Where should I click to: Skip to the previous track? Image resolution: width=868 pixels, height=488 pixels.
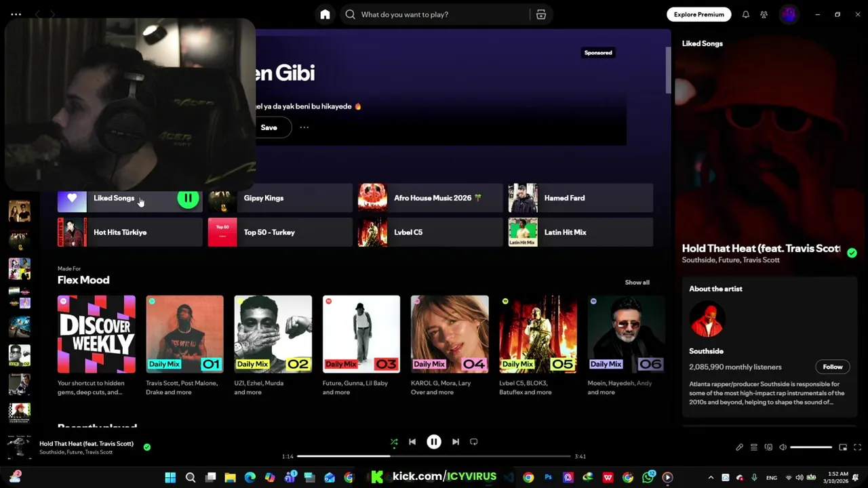pos(412,442)
